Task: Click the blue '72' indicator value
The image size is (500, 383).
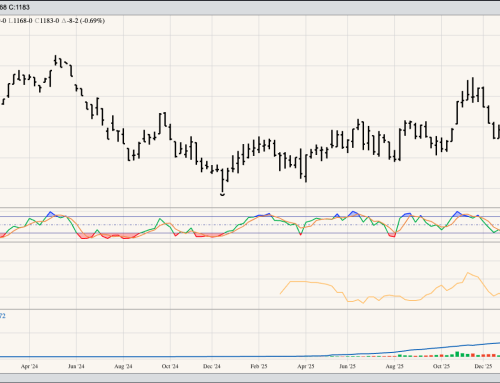Action: pyautogui.click(x=3, y=316)
